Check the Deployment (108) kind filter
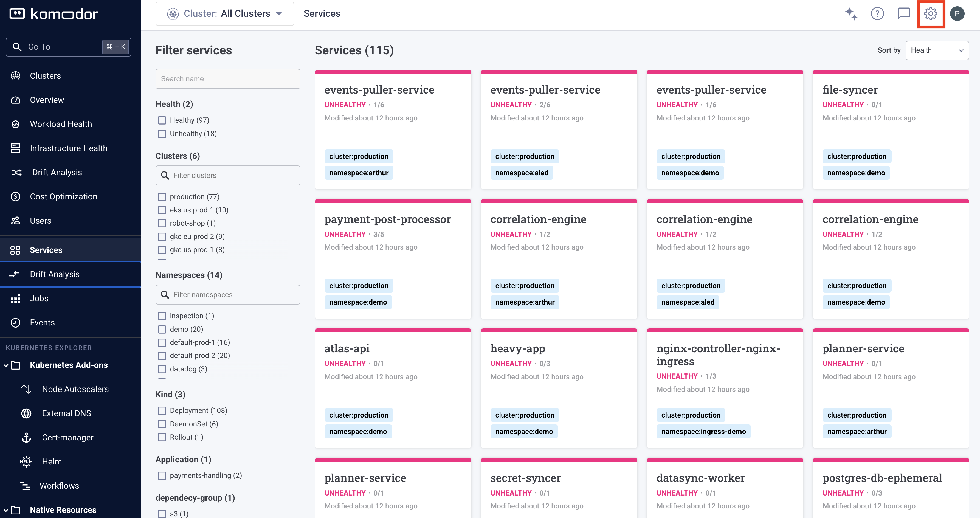This screenshot has width=980, height=518. [162, 410]
